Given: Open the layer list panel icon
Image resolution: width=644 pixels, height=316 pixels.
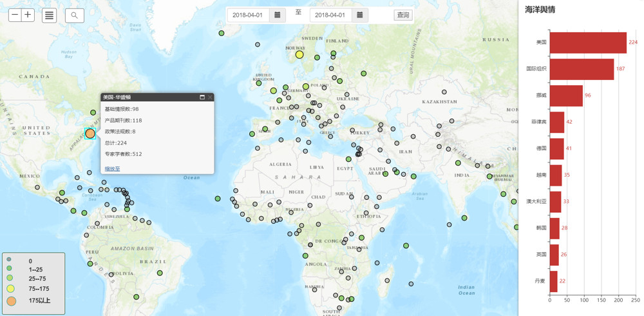Looking at the screenshot, I should point(50,15).
